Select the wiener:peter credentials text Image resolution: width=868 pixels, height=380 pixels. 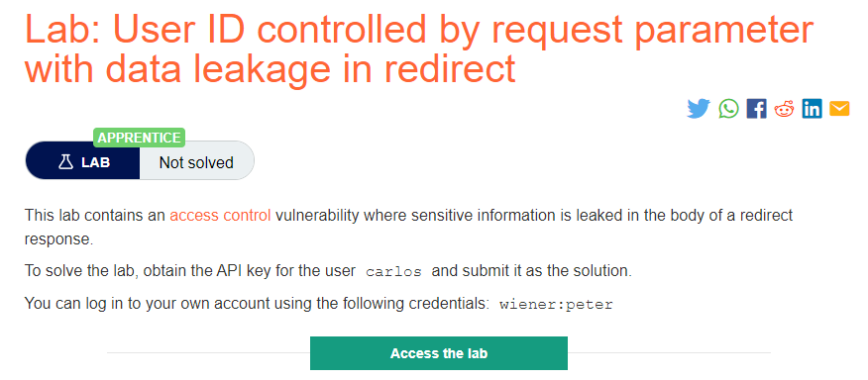tap(556, 305)
